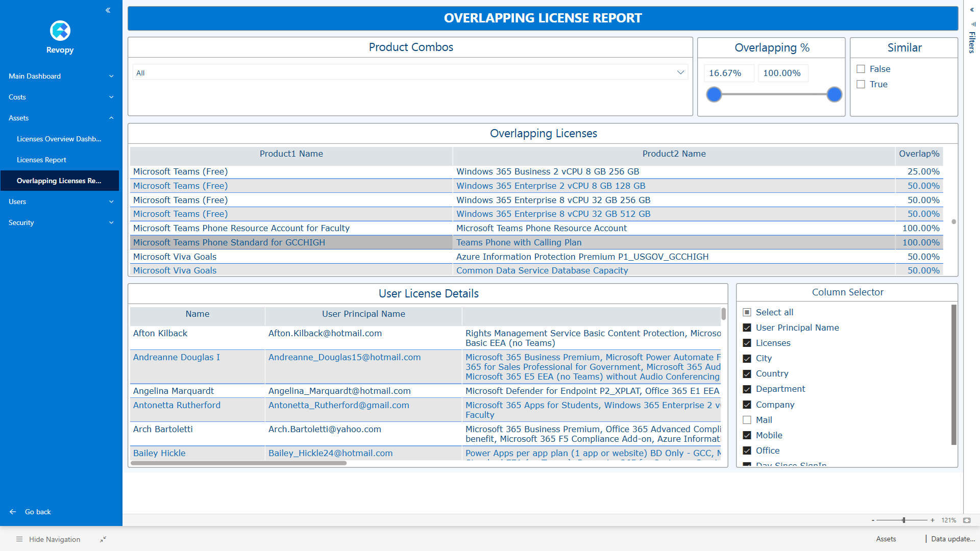This screenshot has width=980, height=551.
Task: Click the Hide Navigation hamburger icon
Action: (x=19, y=539)
